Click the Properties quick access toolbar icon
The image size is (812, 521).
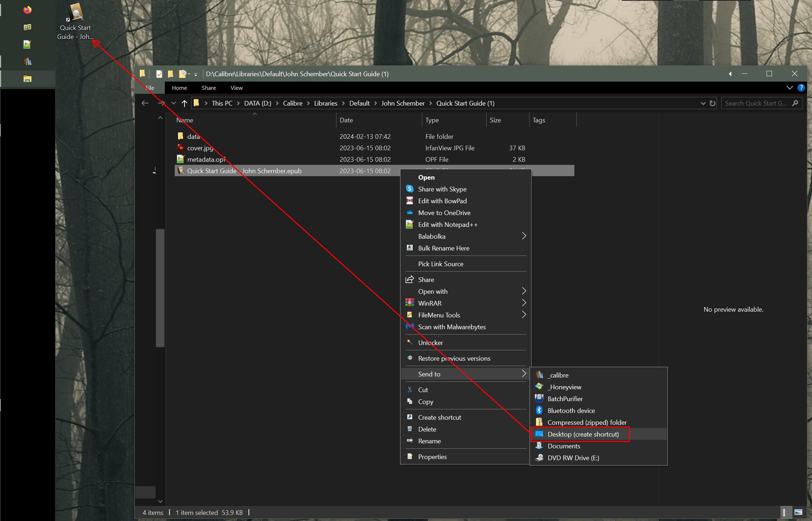[159, 74]
